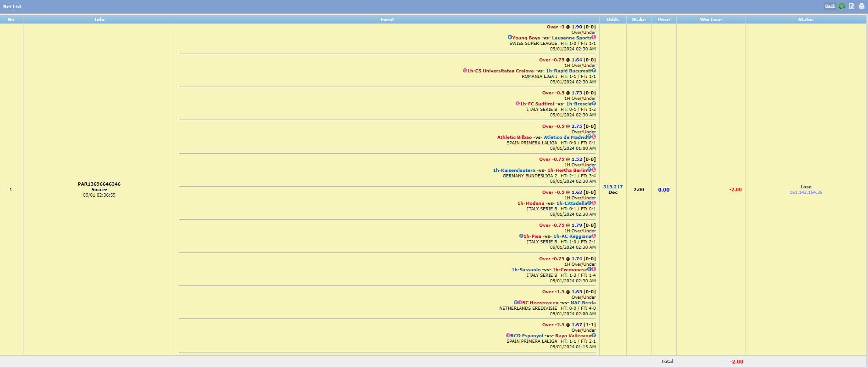Click the L badge before RCD Espanyol
Image resolution: width=868 pixels, height=368 pixels.
(508, 335)
